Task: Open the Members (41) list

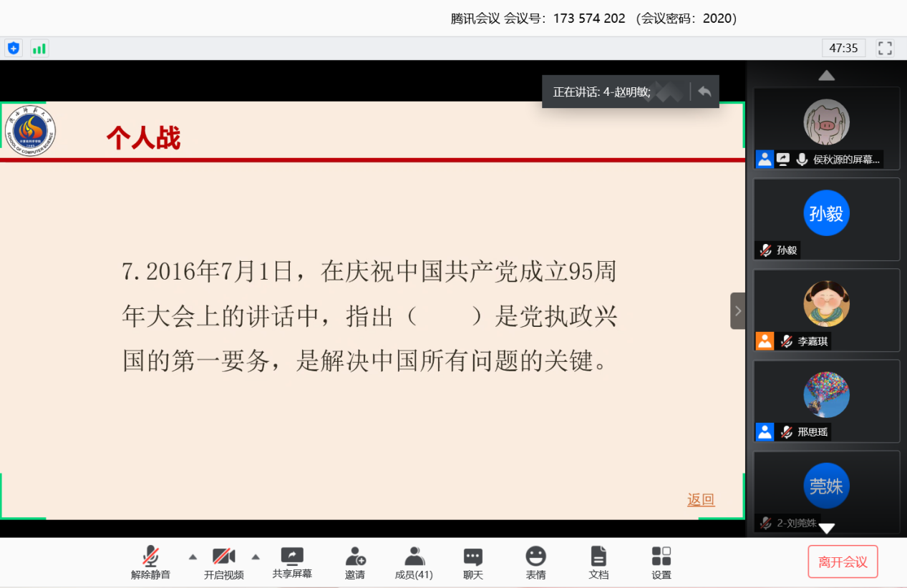Action: pos(414,563)
